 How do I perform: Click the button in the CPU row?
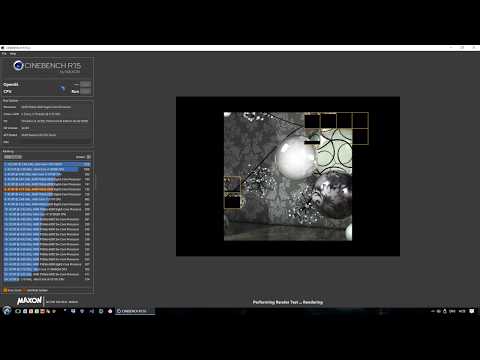pyautogui.click(x=85, y=91)
